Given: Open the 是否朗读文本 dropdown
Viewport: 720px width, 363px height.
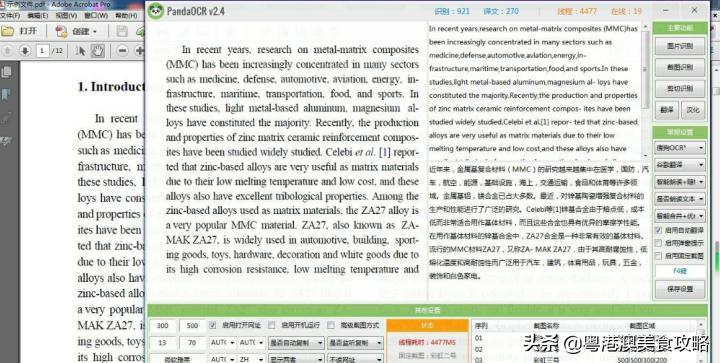Looking at the screenshot, I should tap(680, 199).
